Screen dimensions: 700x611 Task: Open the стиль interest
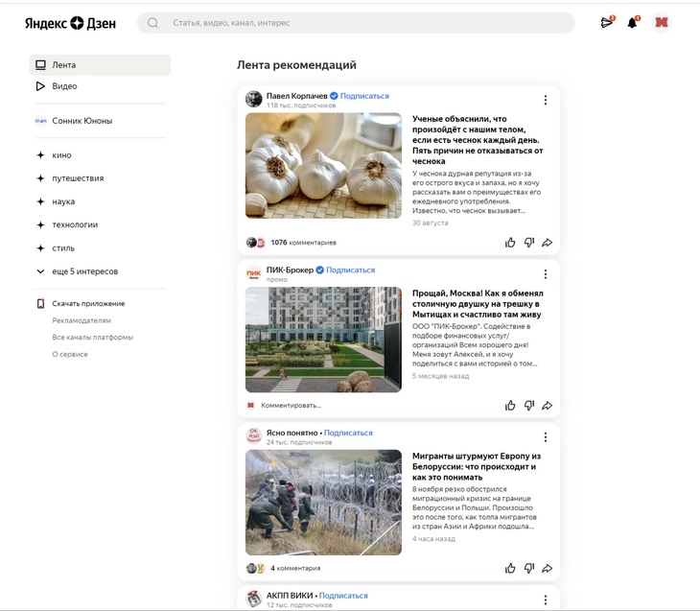[x=56, y=247]
